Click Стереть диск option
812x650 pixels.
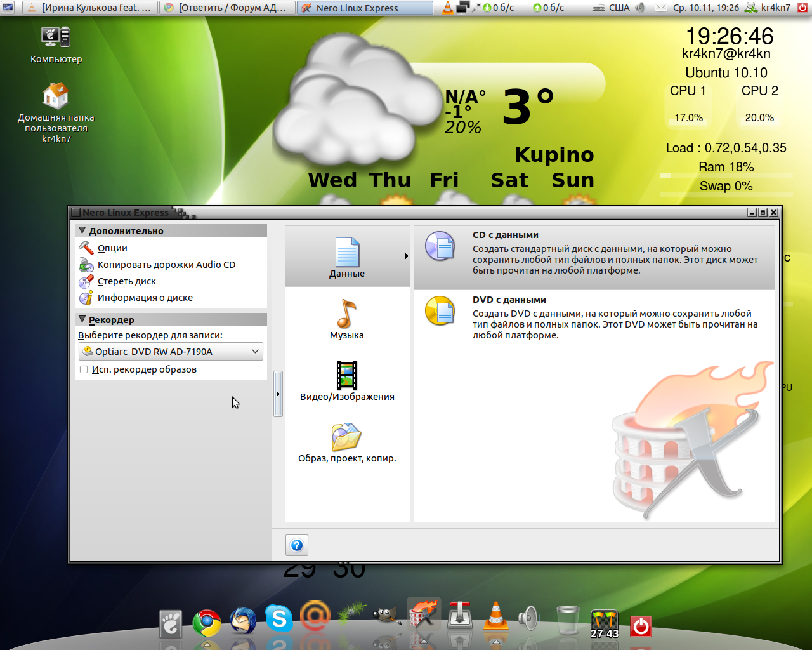(x=126, y=281)
